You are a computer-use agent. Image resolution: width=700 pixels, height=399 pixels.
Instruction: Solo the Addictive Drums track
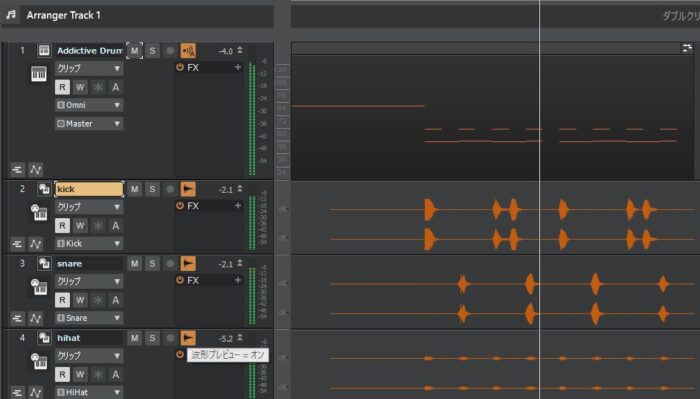pyautogui.click(x=152, y=50)
